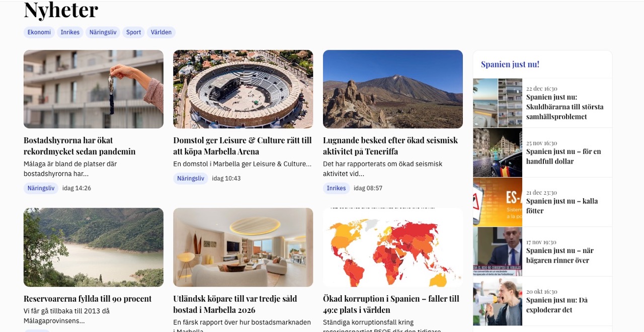Click the Marbella Arena aerial photo
The width and height of the screenshot is (644, 332).
pos(243,89)
